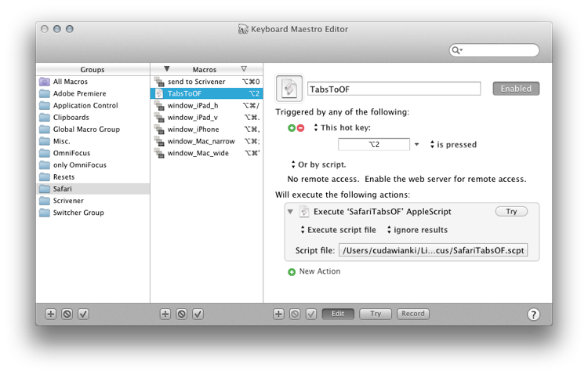Open 'ignore results' popup

click(x=417, y=230)
